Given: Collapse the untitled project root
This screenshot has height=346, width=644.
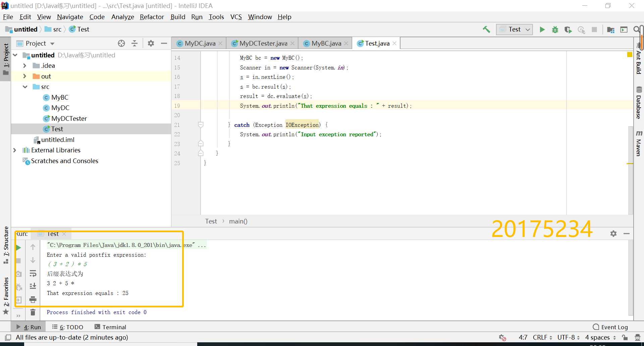Looking at the screenshot, I should [x=15, y=55].
